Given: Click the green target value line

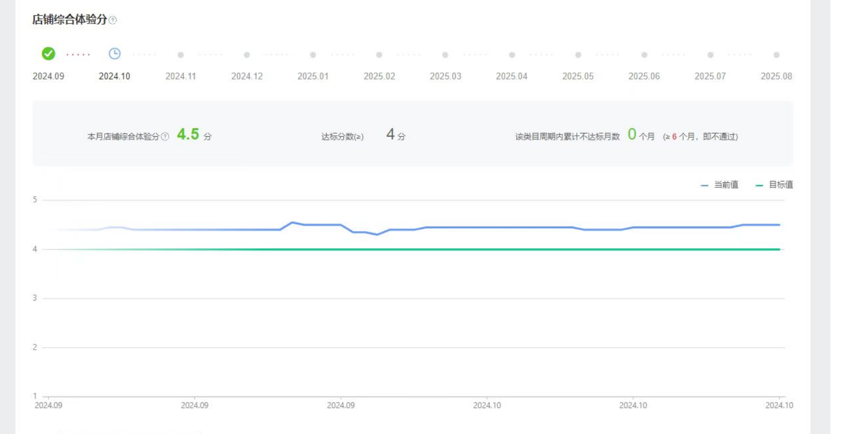Looking at the screenshot, I should (448, 250).
